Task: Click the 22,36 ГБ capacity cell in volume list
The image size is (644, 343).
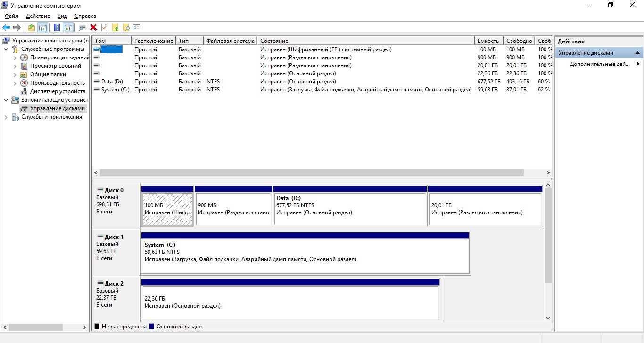Action: click(x=488, y=73)
